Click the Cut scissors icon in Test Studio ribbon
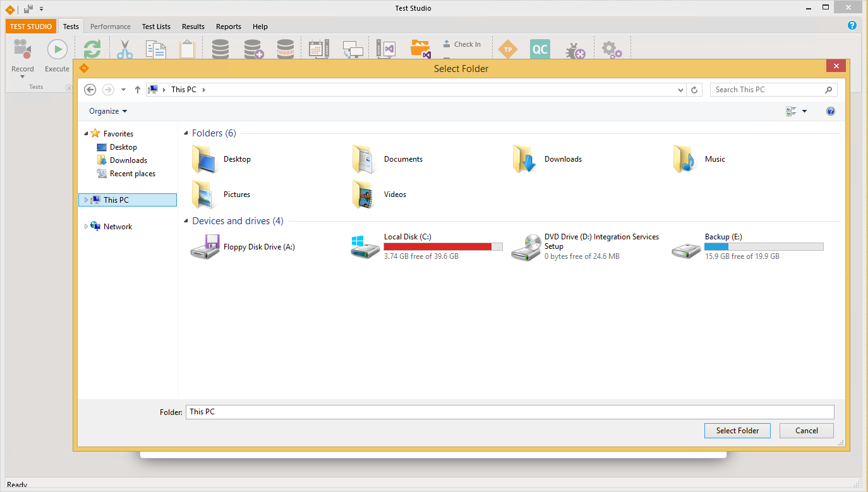The height and width of the screenshot is (492, 868). [x=125, y=49]
